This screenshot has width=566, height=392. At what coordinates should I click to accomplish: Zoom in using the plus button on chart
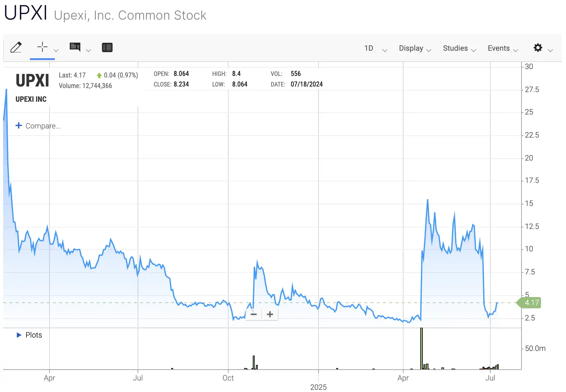270,315
